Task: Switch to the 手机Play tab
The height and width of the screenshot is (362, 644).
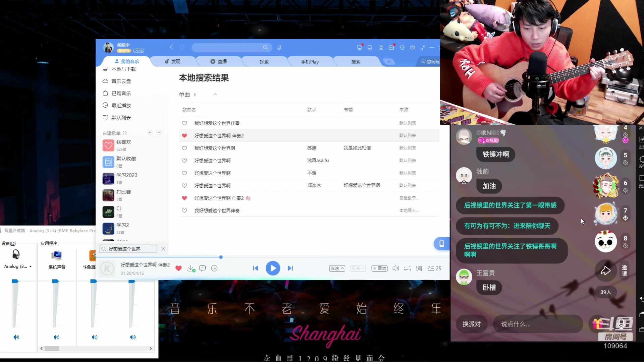Action: click(310, 62)
